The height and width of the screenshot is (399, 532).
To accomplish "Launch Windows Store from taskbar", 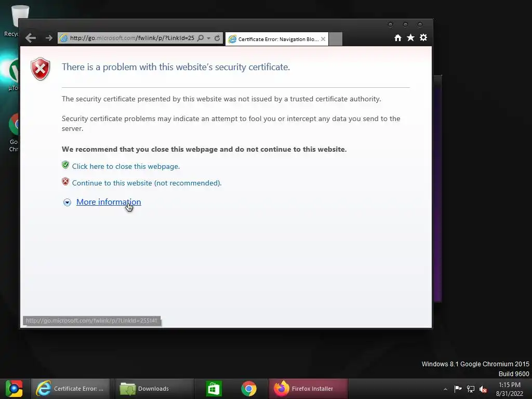I will click(x=214, y=389).
